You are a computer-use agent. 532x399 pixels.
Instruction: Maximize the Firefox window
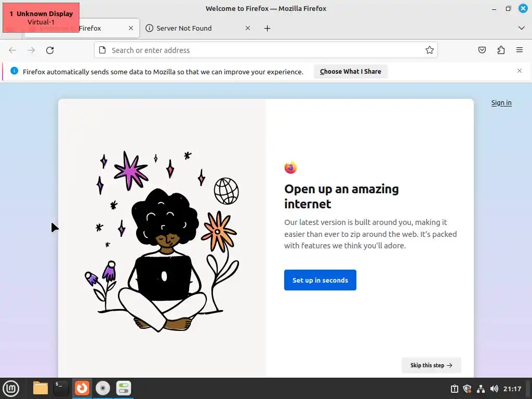tap(508, 8)
